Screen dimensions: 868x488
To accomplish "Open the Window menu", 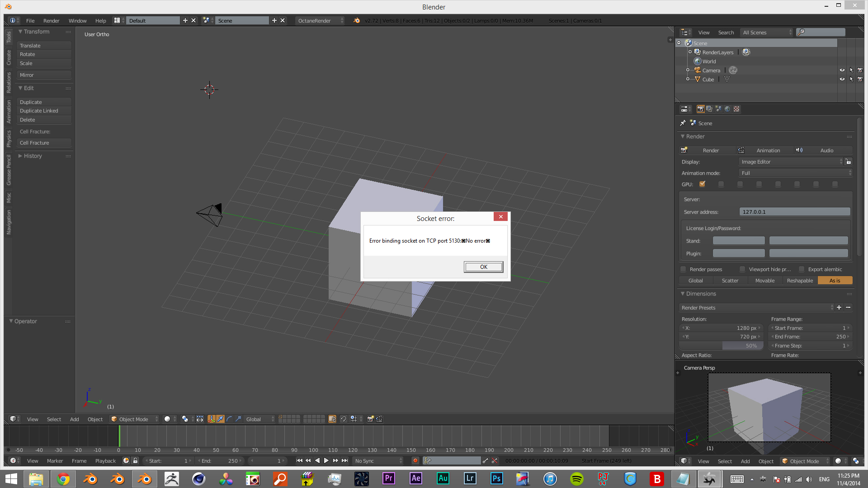I will coord(77,20).
